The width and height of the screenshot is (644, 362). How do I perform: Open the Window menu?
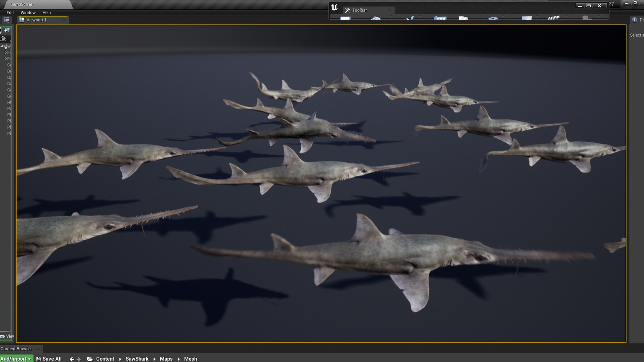click(28, 13)
